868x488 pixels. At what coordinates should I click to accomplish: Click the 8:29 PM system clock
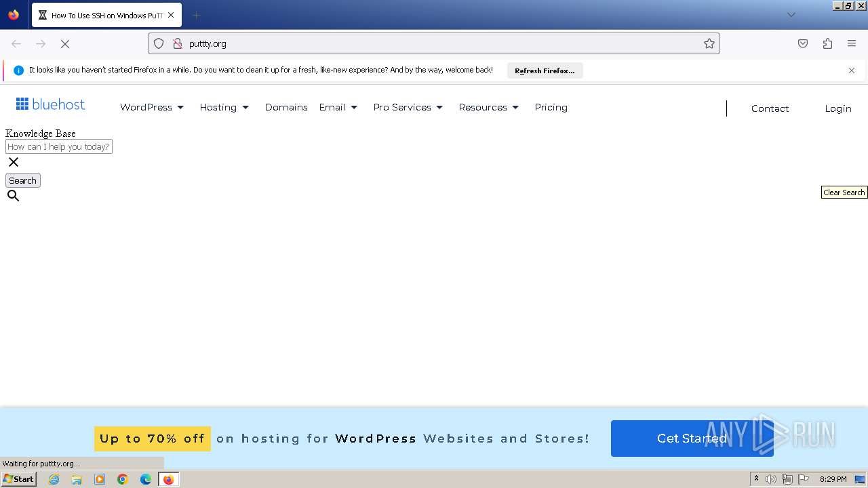click(x=833, y=479)
